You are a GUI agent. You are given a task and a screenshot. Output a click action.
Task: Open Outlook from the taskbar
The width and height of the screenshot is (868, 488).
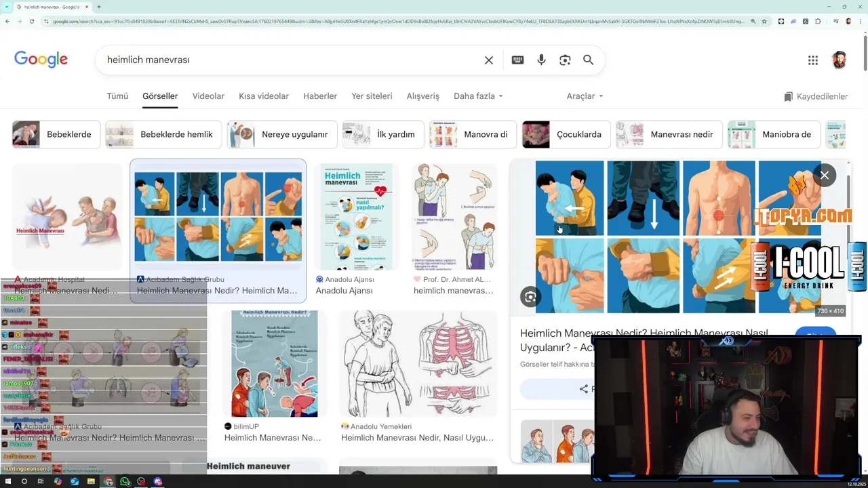tap(74, 481)
